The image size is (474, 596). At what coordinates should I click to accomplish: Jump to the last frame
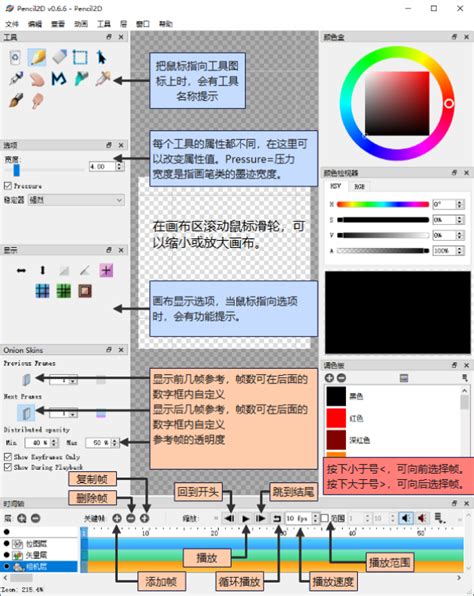(x=261, y=518)
